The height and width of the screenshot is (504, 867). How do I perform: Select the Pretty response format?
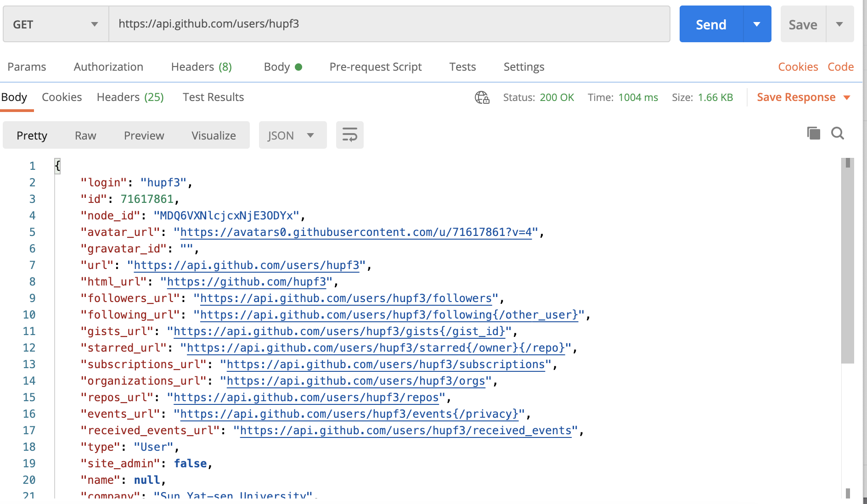32,135
